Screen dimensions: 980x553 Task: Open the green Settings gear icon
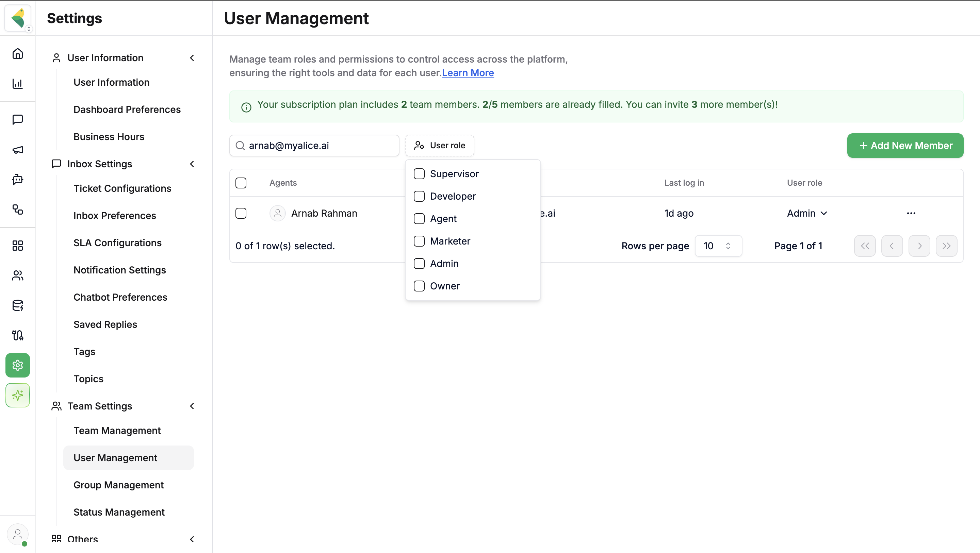click(x=17, y=365)
